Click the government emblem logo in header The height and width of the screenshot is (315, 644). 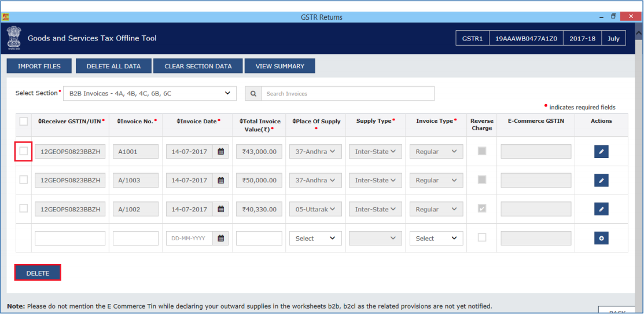[x=13, y=38]
